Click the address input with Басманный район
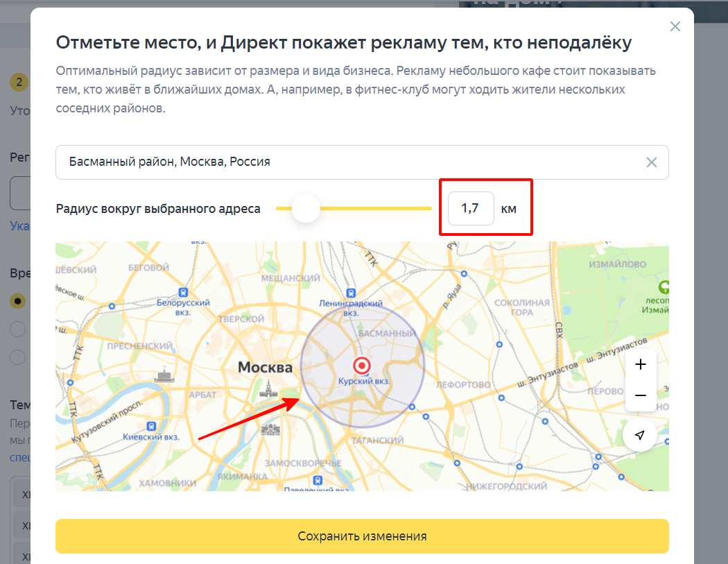 tap(362, 162)
